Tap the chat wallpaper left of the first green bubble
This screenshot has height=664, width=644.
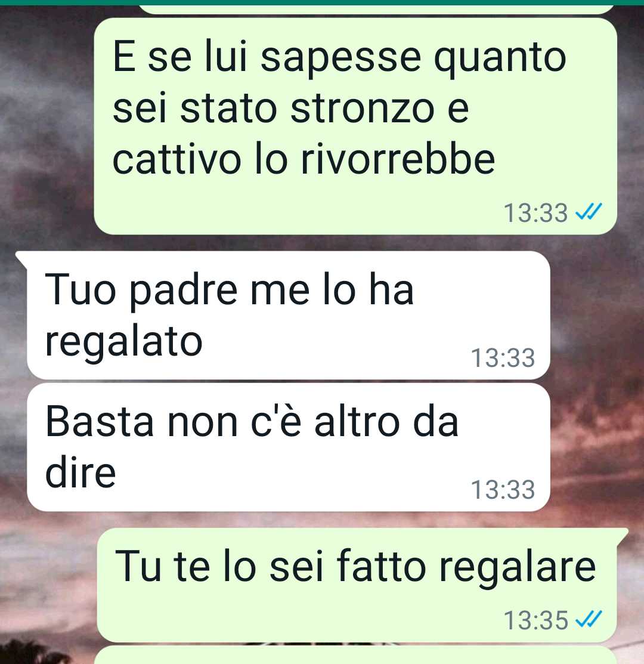[47, 127]
